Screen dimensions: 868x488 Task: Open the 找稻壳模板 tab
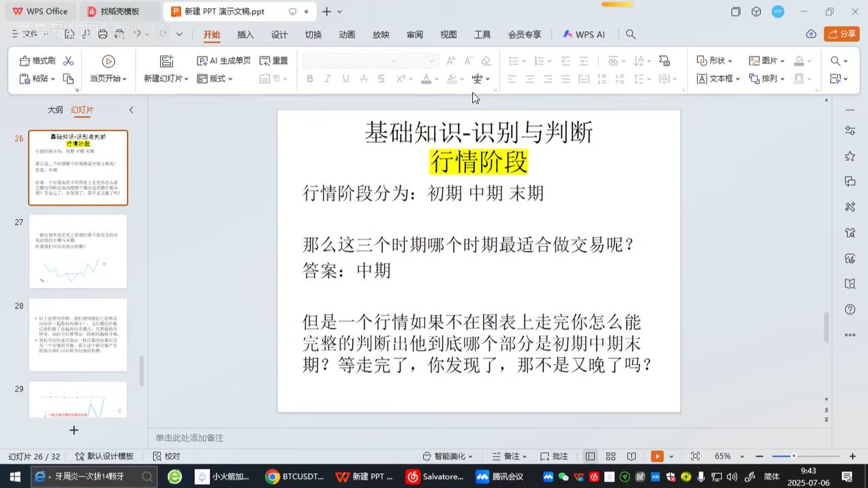click(x=120, y=12)
